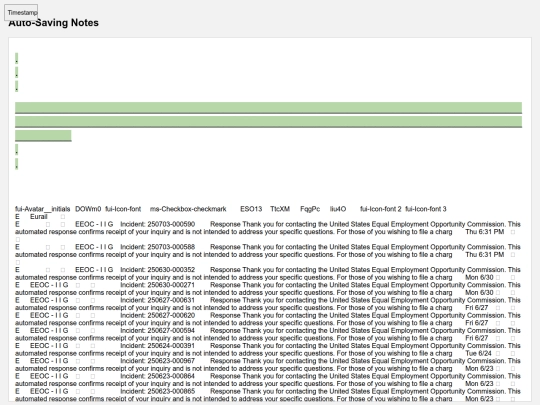The image size is (540, 405).
Task: Click the Auto-Saving Notes heading
Action: coord(53,23)
